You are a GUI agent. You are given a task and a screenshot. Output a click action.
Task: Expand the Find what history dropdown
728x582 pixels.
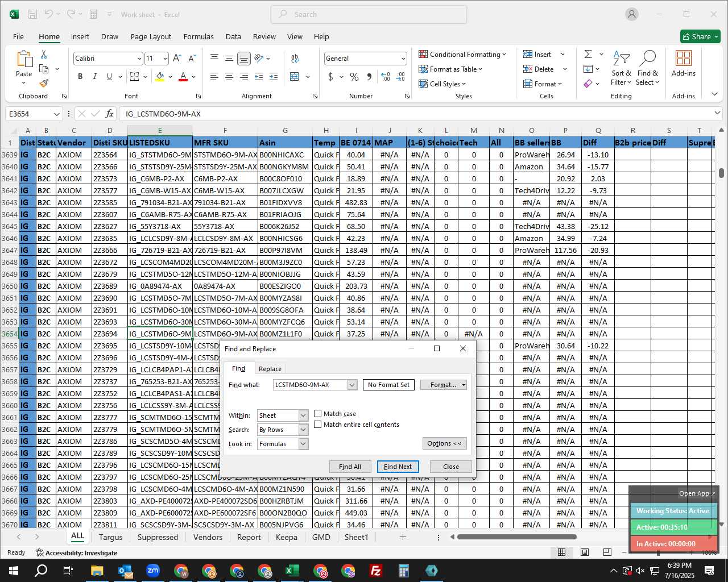click(x=352, y=385)
